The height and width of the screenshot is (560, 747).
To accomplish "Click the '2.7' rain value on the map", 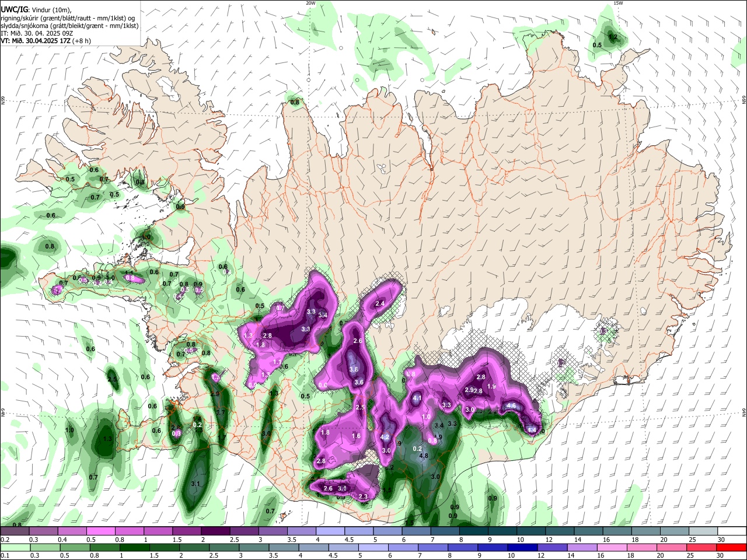I will (x=220, y=412).
